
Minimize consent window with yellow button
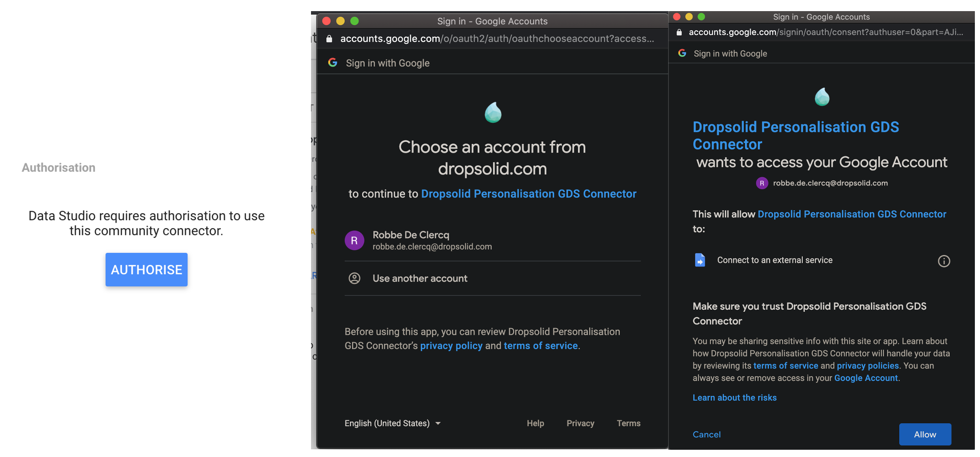point(689,17)
